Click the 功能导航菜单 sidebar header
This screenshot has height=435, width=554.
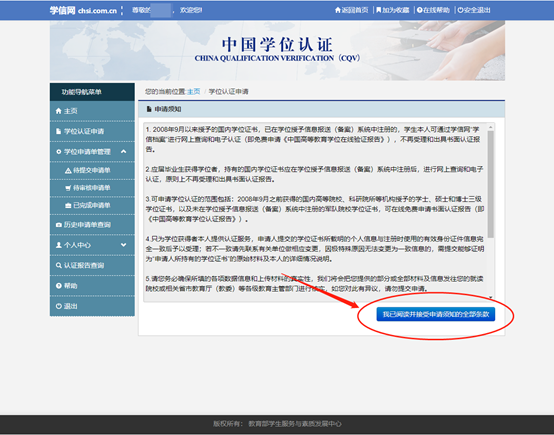tap(92, 92)
